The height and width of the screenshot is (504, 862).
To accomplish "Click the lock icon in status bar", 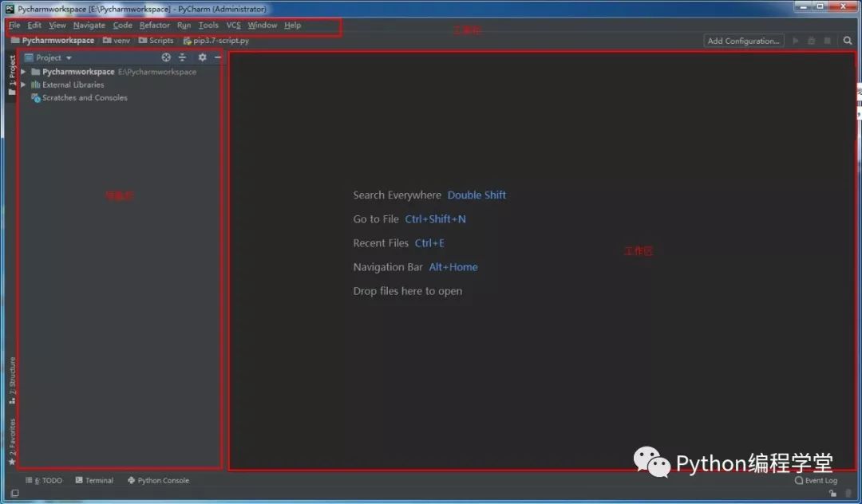I will (832, 494).
